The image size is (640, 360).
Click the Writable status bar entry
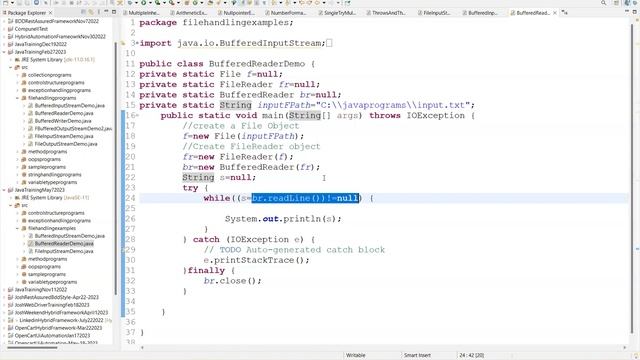tap(356, 356)
